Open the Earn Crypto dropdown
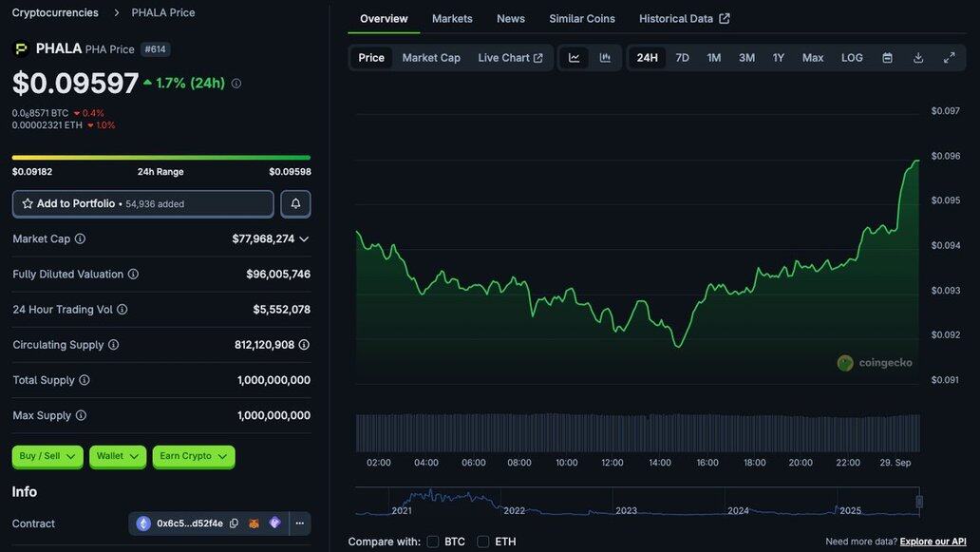 pos(194,456)
